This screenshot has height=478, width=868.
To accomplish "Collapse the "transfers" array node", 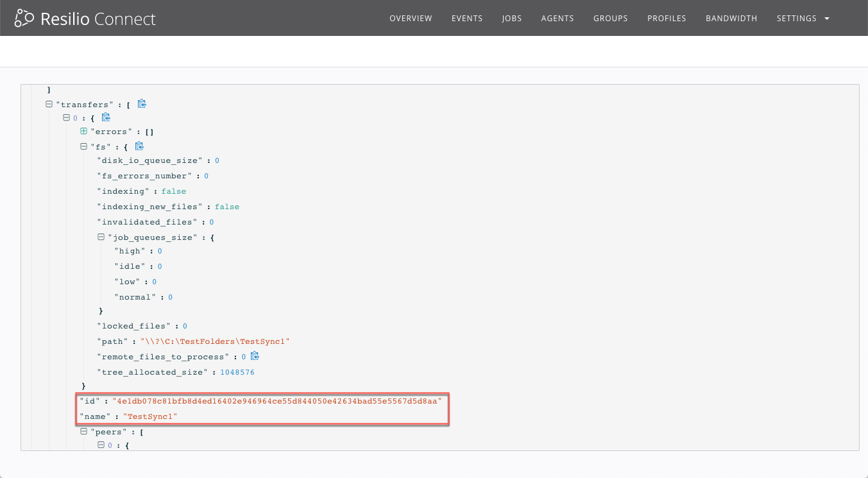I will tap(49, 104).
